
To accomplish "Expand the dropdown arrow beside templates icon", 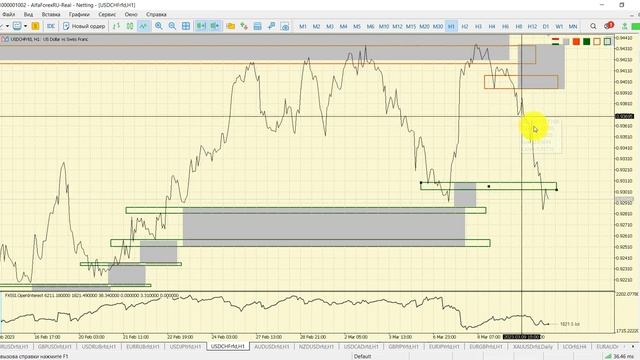I will coord(25,26).
